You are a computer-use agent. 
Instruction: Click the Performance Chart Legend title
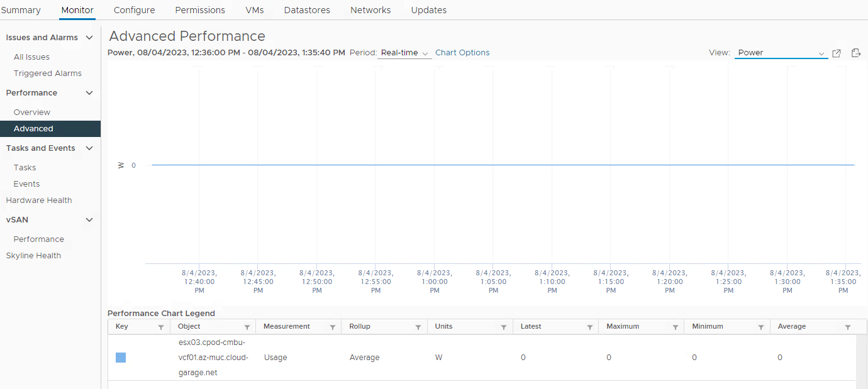coord(161,313)
